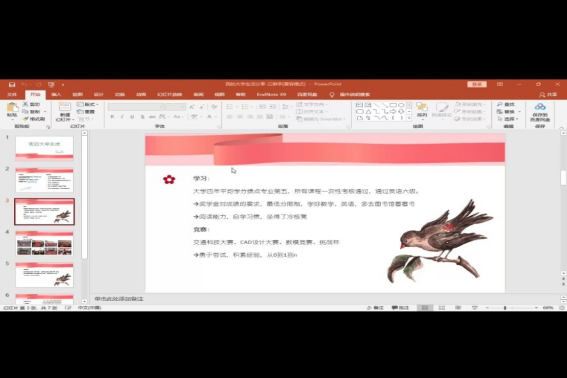Toggle Bold formatting button
Image resolution: width=567 pixels, height=378 pixels.
click(x=112, y=116)
